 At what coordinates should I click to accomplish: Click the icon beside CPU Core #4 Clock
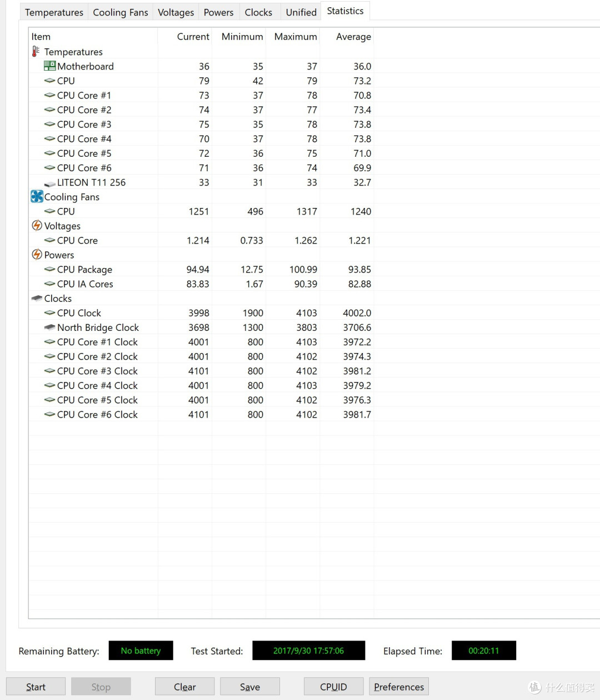click(49, 385)
